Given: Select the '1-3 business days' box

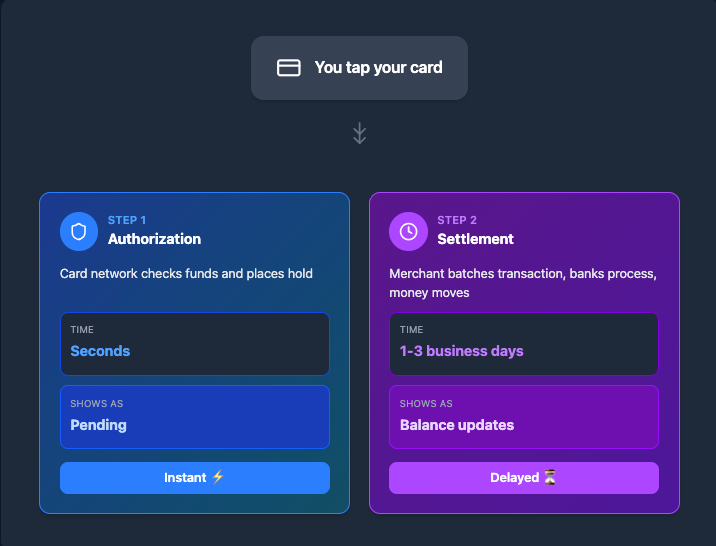Looking at the screenshot, I should coord(524,344).
